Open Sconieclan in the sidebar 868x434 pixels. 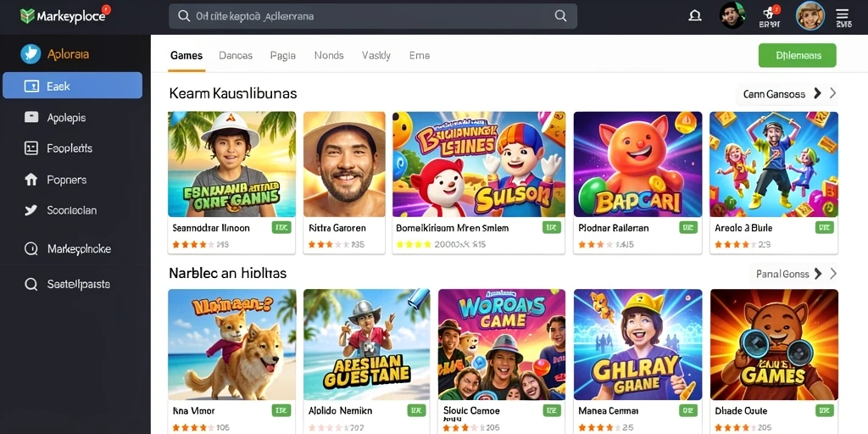73,210
